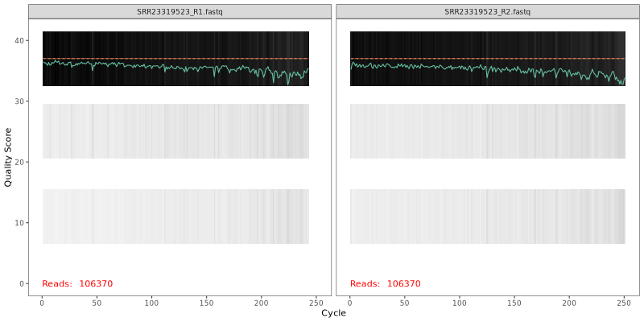Click the Reads: 106370 text in R1 panel

[x=77, y=283]
